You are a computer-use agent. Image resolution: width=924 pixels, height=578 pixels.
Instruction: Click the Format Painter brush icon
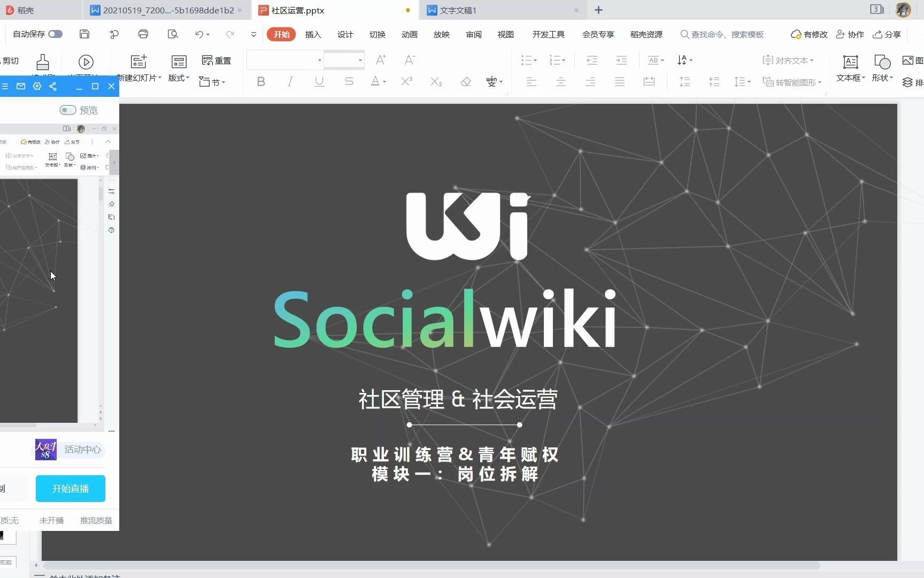tap(43, 62)
